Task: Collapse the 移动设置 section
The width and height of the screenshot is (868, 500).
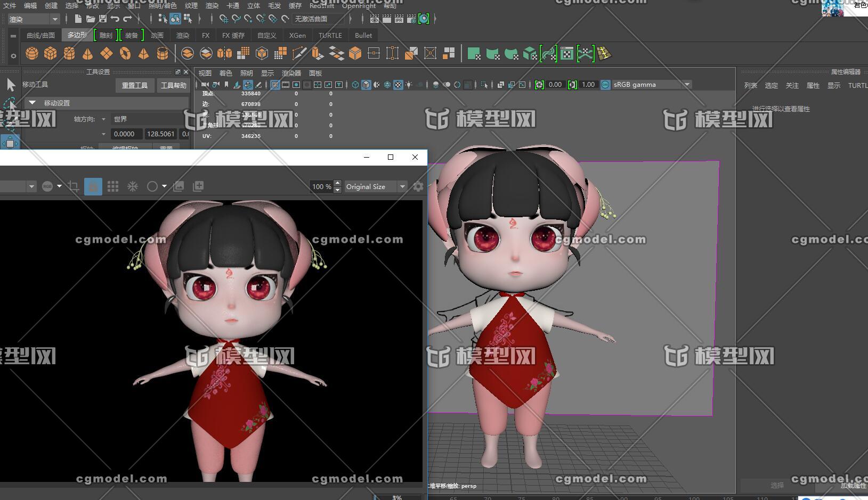Action: coord(33,103)
